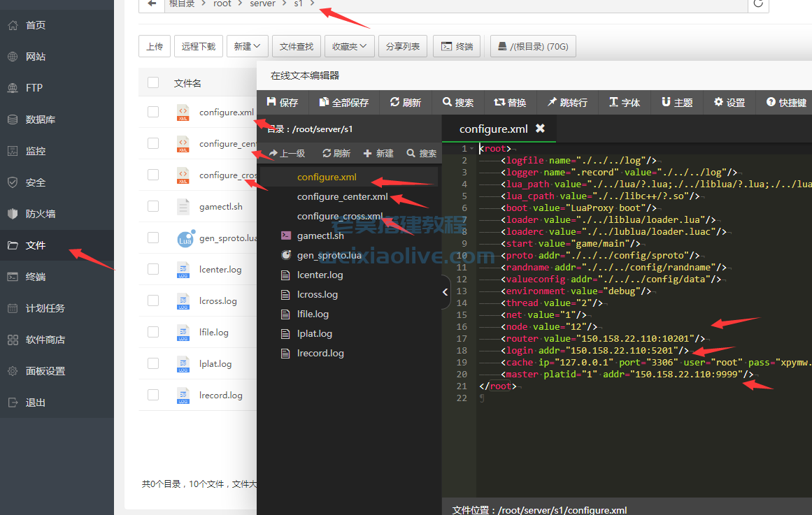Toggle the select-all files checkbox
This screenshot has width=812, height=515.
click(x=153, y=83)
